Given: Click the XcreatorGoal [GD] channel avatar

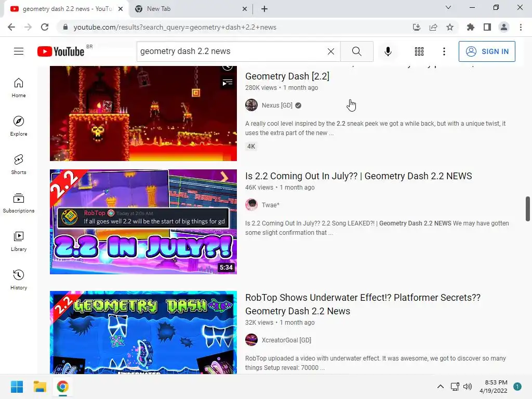Looking at the screenshot, I should pos(251,340).
